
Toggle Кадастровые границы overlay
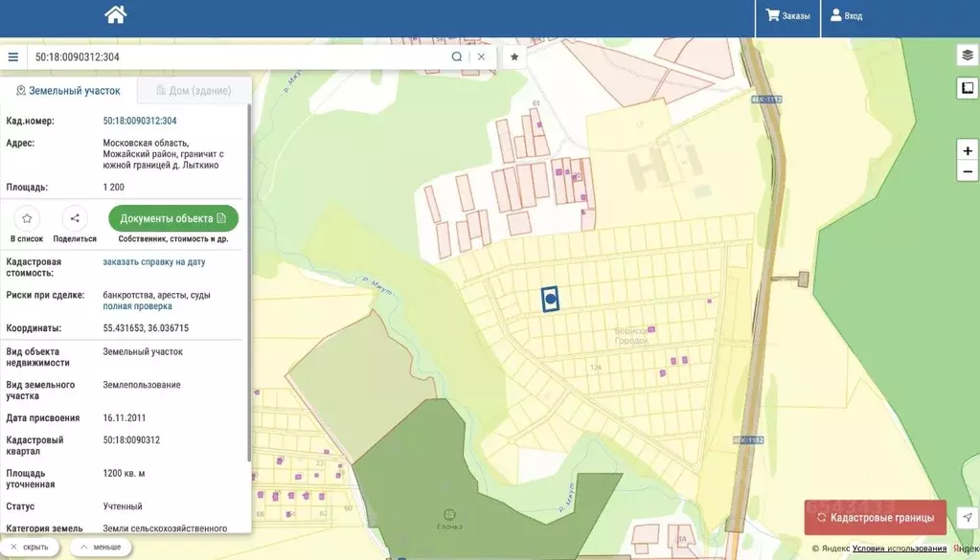pos(875,518)
